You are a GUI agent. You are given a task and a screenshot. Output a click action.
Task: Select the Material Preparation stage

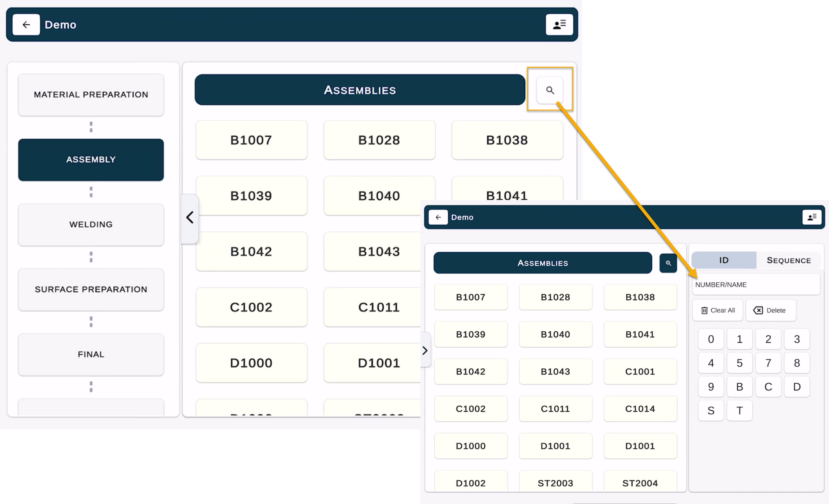click(x=91, y=95)
